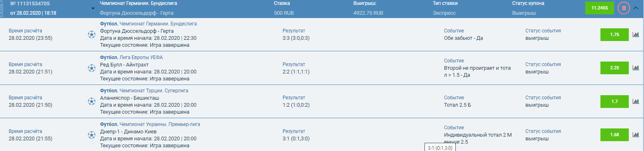Open statistics chart for Аланияспор - Бешикташ

(x=636, y=101)
